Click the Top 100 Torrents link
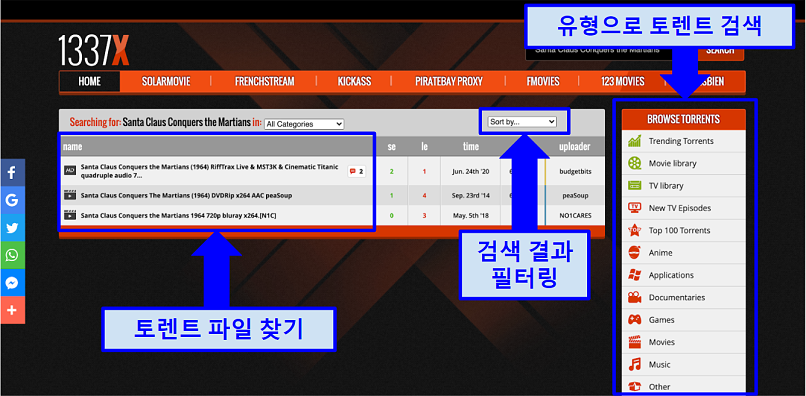 (x=679, y=230)
